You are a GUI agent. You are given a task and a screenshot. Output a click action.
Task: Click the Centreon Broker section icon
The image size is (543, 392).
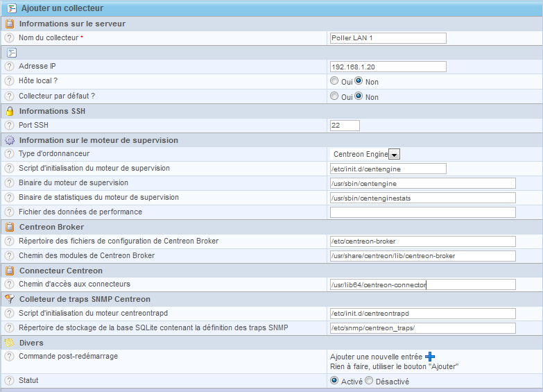[x=10, y=227]
